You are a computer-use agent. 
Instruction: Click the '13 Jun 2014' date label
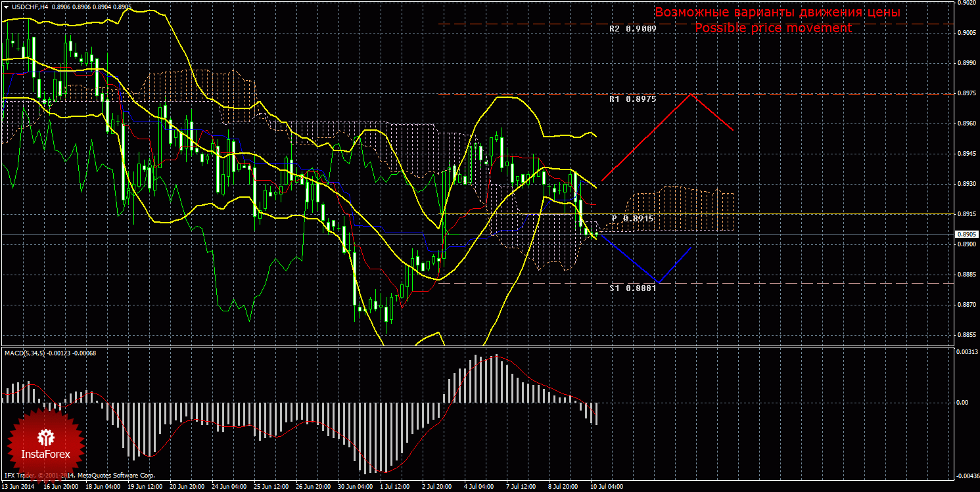point(20,487)
